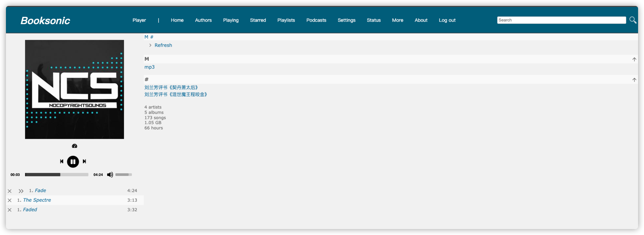Click into the Search field
Viewport: 644px width, 235px height.
(x=561, y=20)
